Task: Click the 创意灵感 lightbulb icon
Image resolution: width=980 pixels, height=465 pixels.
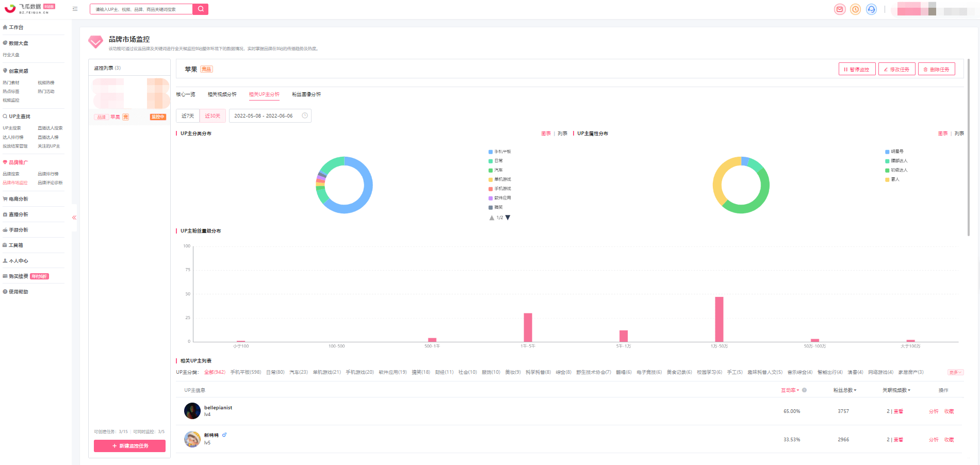Action: [5, 71]
